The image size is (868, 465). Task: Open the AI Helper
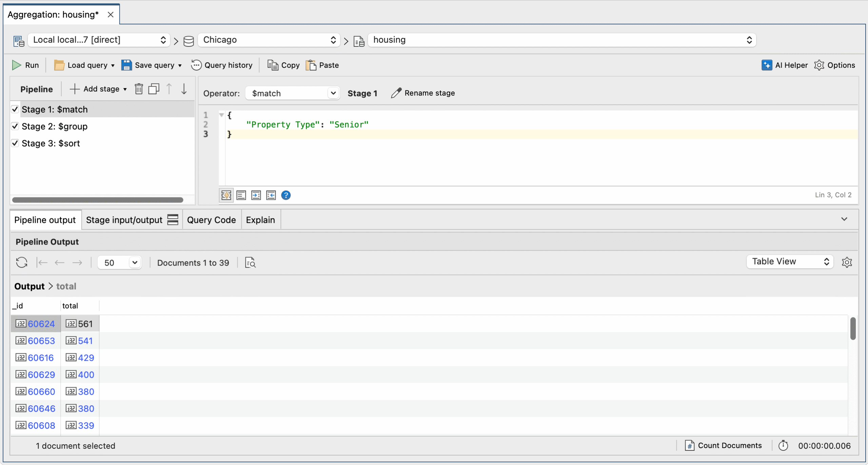pyautogui.click(x=785, y=65)
